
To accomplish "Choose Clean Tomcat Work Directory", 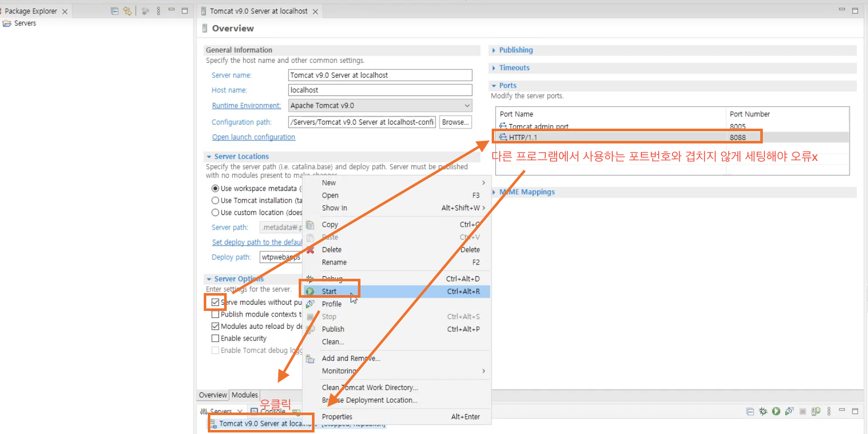I will pyautogui.click(x=397, y=388).
